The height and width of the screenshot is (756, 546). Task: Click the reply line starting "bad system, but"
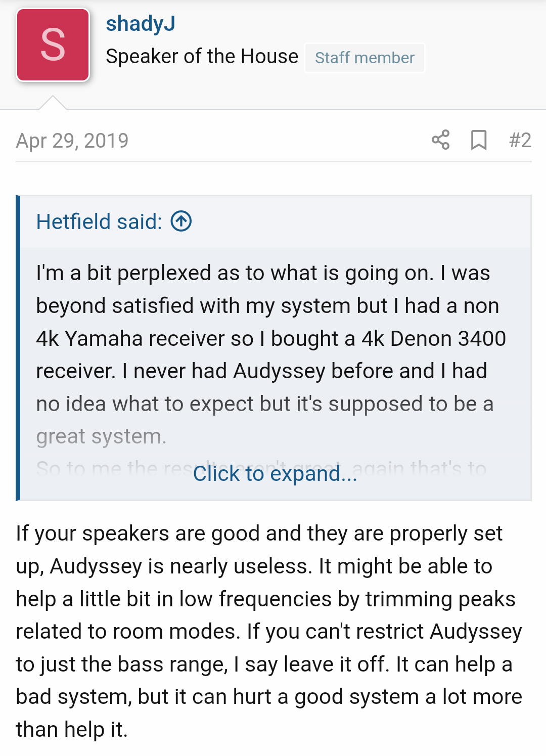(x=268, y=697)
